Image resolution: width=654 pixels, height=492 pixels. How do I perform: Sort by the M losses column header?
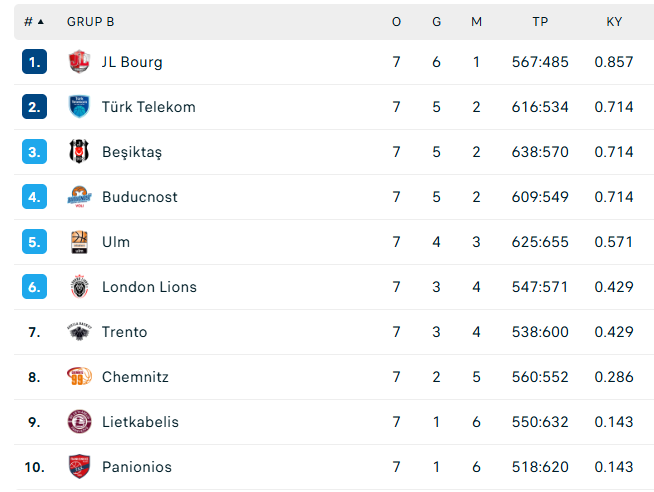click(x=476, y=21)
